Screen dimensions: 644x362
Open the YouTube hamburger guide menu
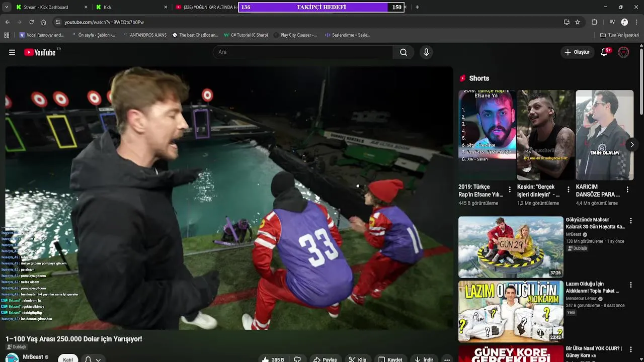[x=12, y=52]
